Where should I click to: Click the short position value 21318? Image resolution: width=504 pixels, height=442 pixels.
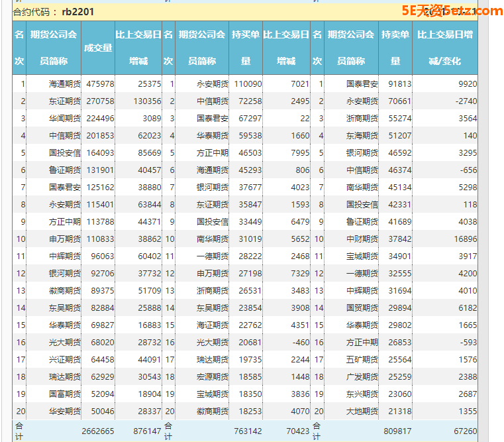click(x=400, y=412)
